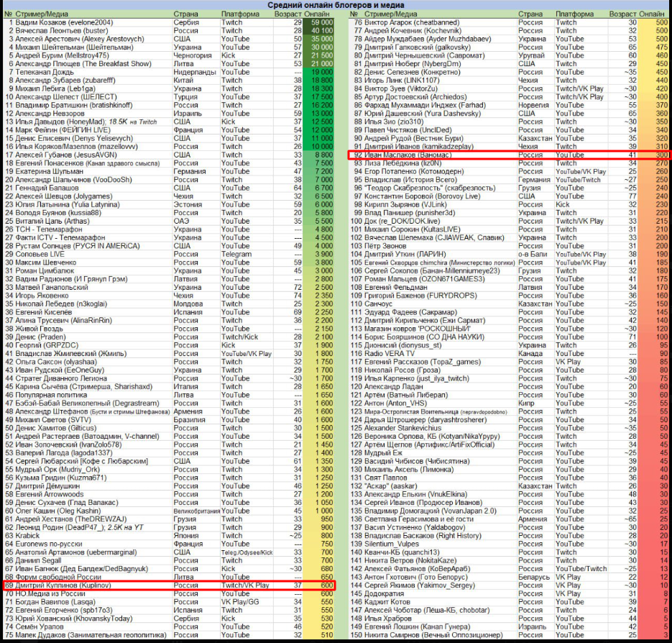Select the "Кипр" country cell for Anton_VHS
The width and height of the screenshot is (672, 643).
point(526,403)
